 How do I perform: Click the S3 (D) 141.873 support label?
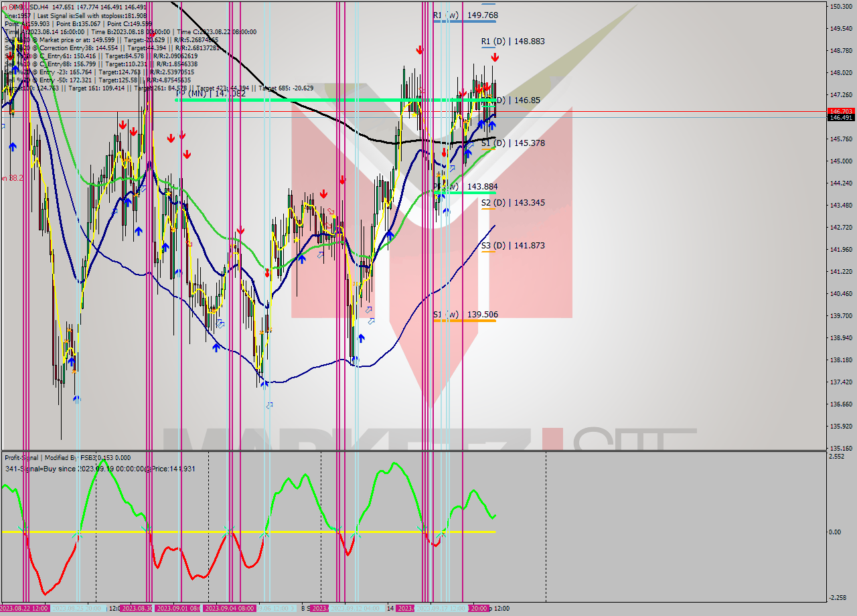(513, 246)
